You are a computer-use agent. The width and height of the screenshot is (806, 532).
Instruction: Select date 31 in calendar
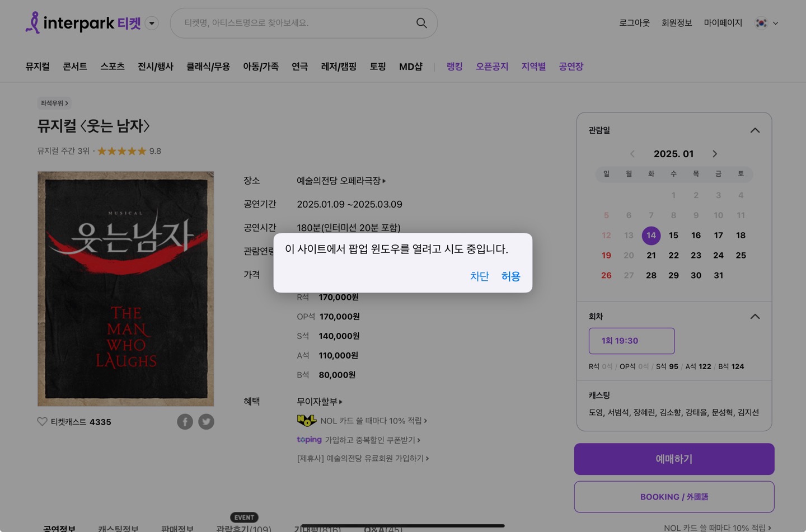pos(718,276)
